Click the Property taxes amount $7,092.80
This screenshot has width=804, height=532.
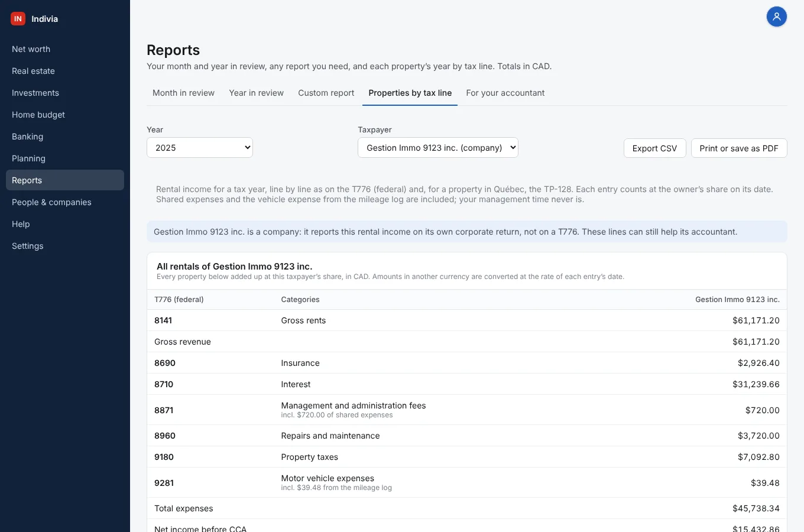point(758,457)
